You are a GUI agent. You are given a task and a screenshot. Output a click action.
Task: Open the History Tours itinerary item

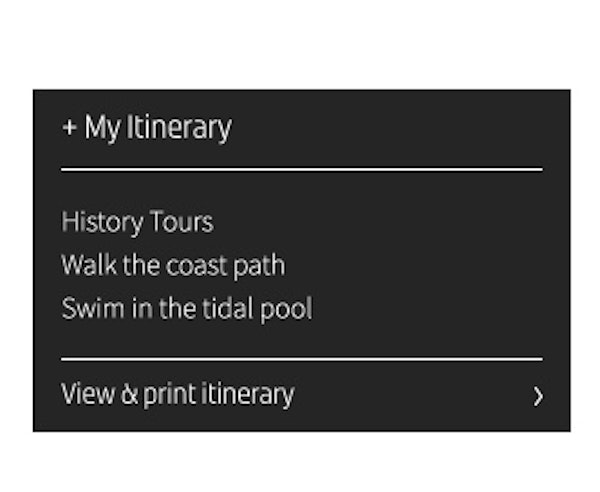(137, 221)
